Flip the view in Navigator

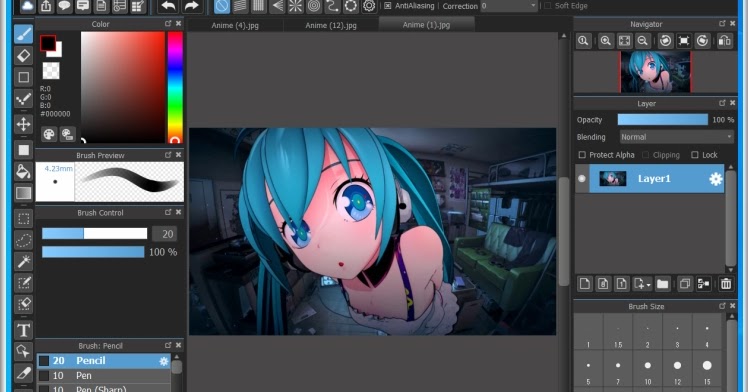725,41
